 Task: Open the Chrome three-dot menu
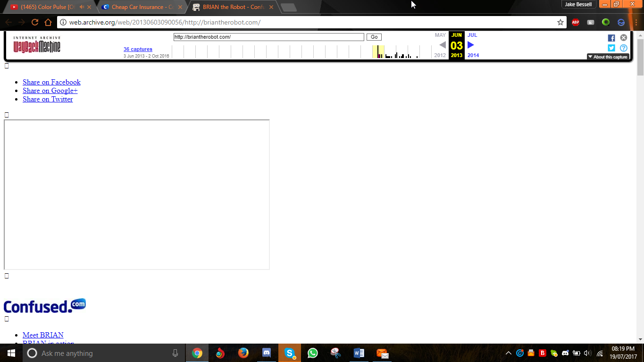click(636, 22)
